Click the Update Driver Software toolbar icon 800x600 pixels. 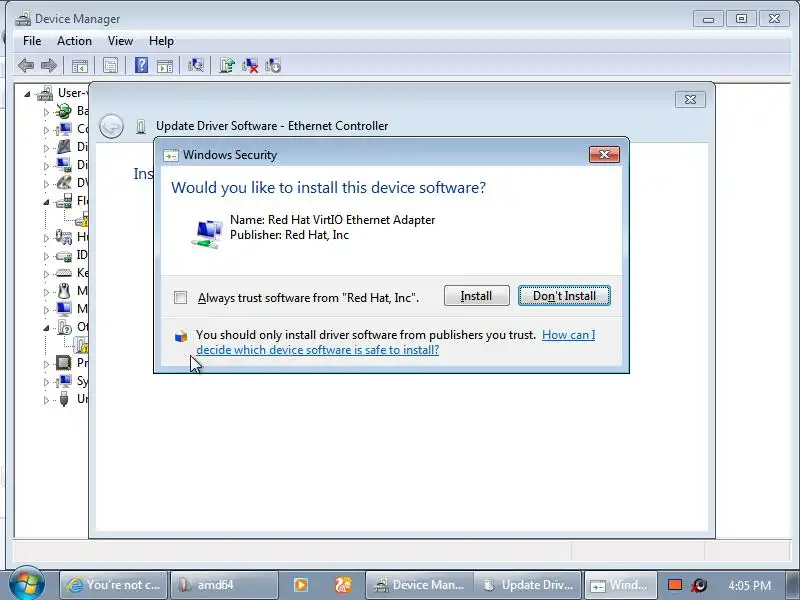click(227, 65)
